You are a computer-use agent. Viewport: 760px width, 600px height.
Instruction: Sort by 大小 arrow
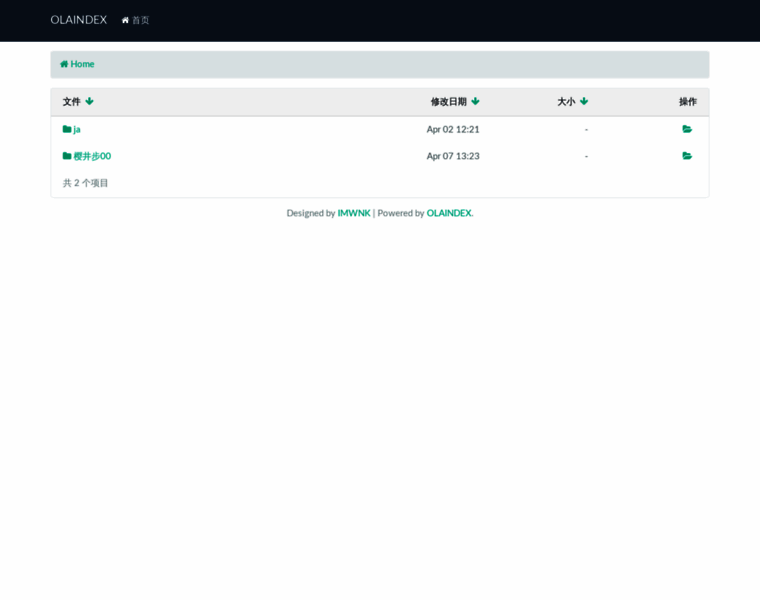coord(584,101)
